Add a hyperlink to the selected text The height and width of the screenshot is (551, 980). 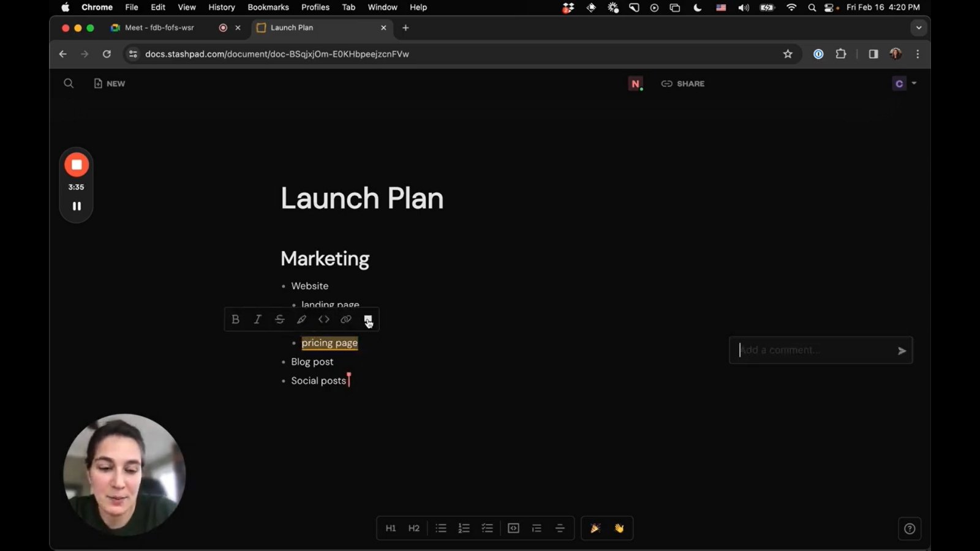pos(346,320)
